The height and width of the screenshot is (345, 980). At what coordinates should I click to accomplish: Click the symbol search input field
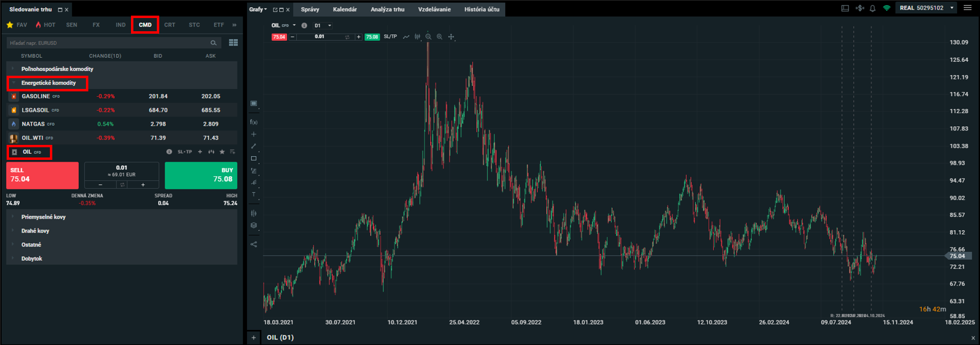tap(108, 43)
